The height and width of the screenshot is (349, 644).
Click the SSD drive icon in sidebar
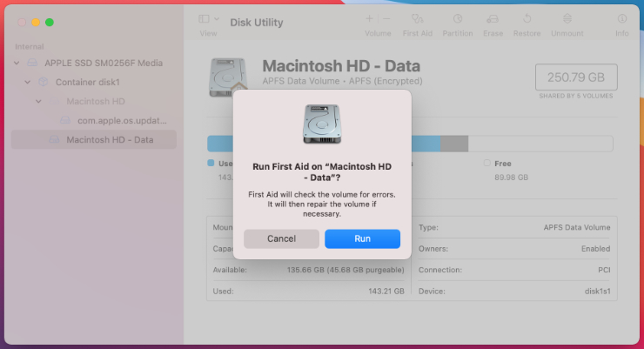pos(32,63)
